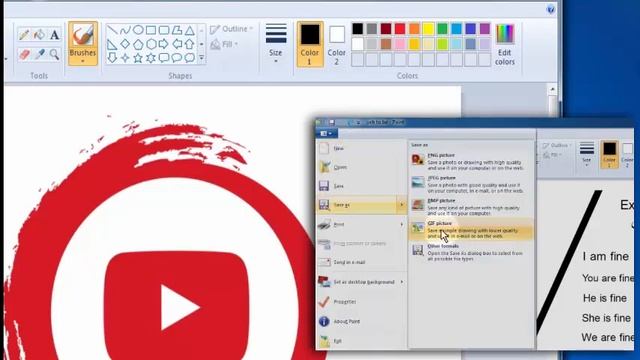Pick the straight Line shape

click(112, 30)
